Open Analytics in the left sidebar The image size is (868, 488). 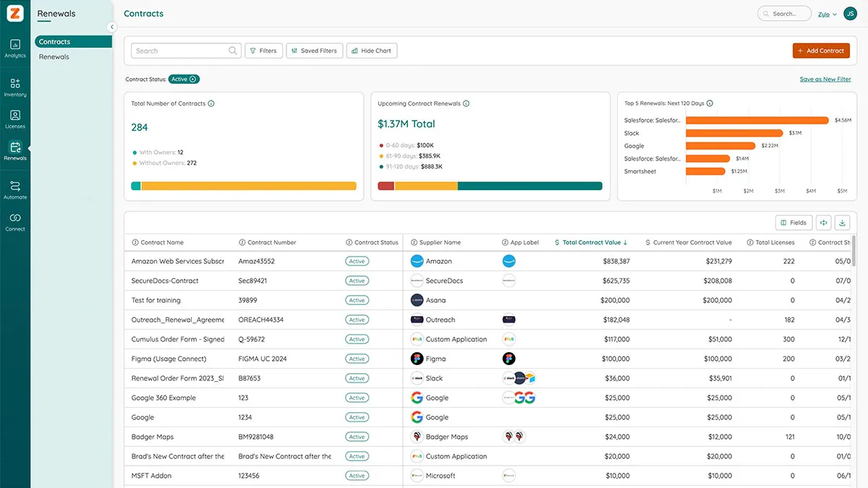point(15,48)
